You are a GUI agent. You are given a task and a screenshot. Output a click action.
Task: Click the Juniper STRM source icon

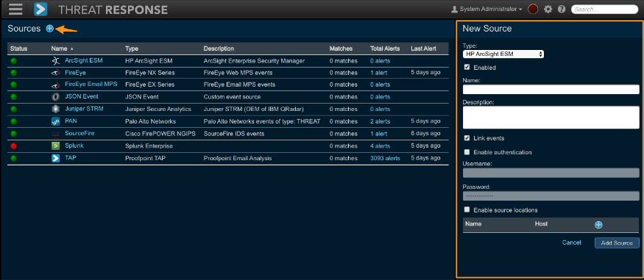point(55,109)
